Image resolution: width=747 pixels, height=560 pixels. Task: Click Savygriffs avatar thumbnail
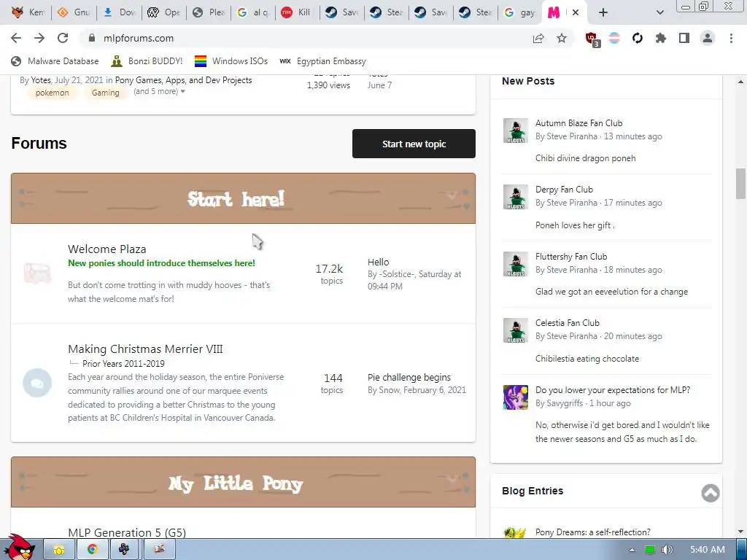pos(516,397)
